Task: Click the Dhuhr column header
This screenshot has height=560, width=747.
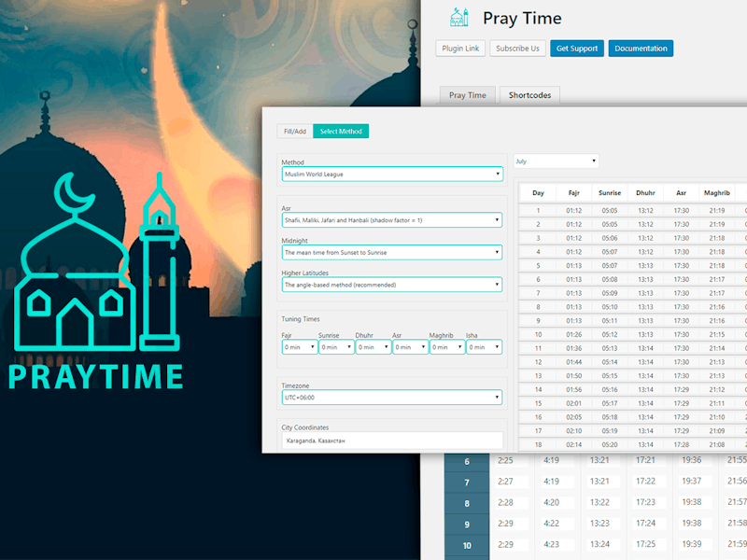Action: click(x=645, y=193)
